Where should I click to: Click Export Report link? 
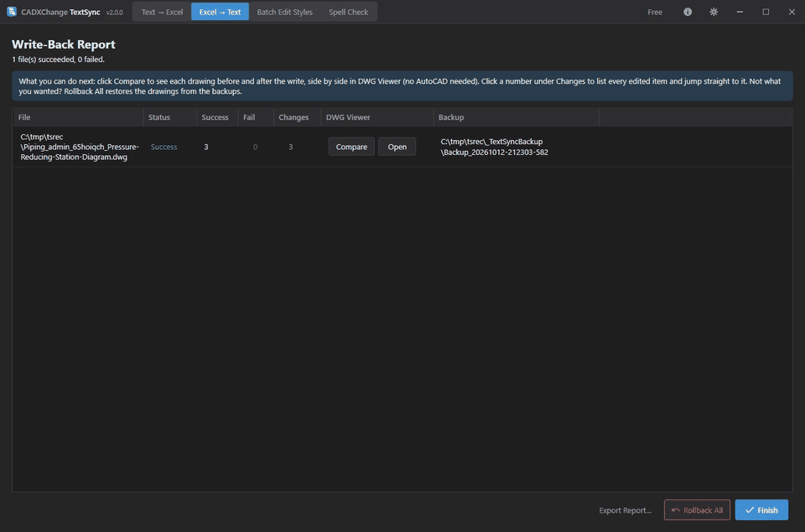click(x=625, y=510)
